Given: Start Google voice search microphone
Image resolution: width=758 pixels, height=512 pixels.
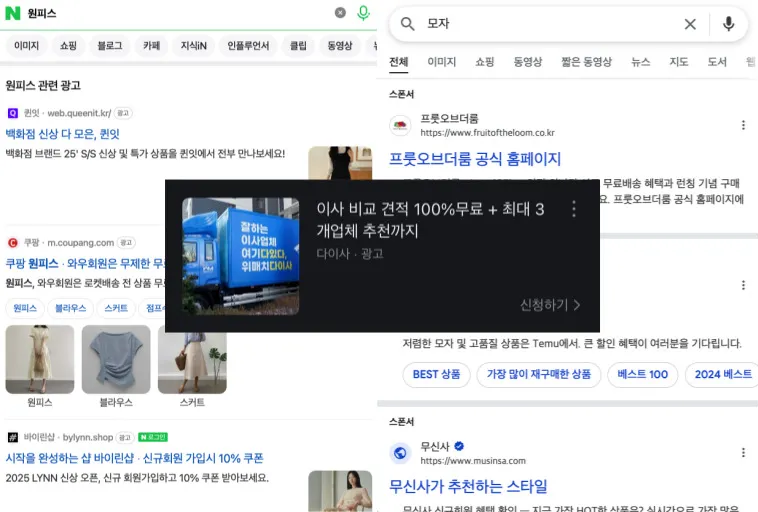Looking at the screenshot, I should [x=729, y=23].
